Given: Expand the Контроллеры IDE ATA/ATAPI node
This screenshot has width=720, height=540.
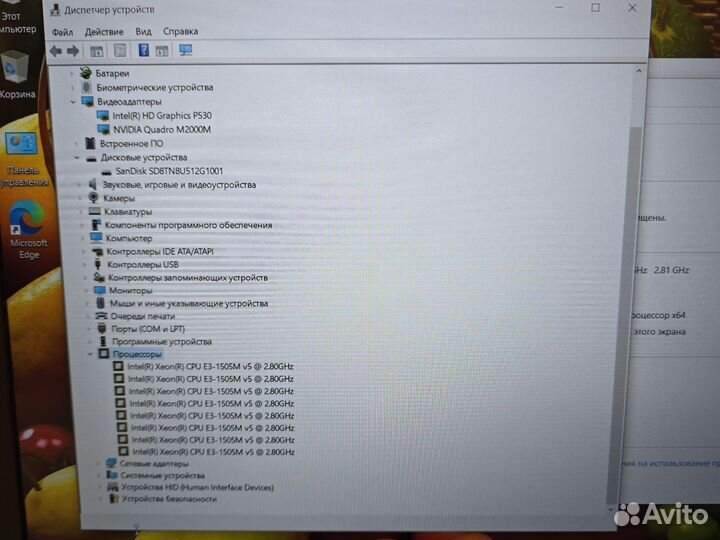Looking at the screenshot, I should (83, 252).
